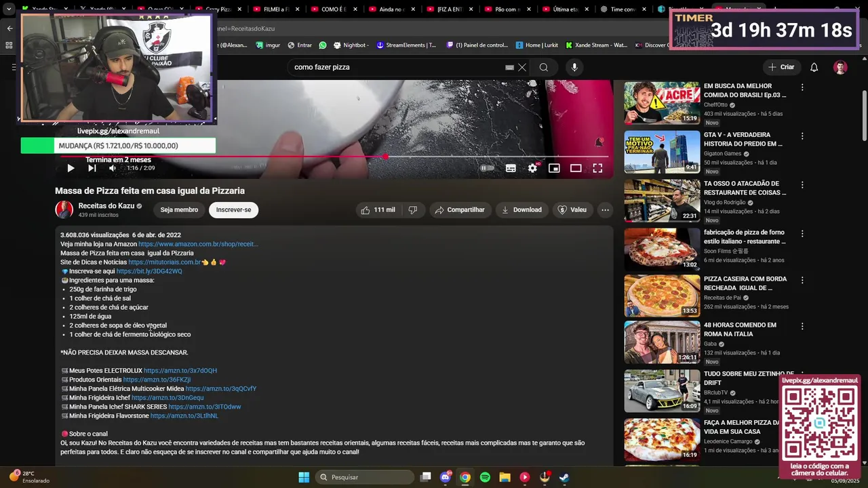This screenshot has width=868, height=488.
Task: Open GTA V prédio video thumbnail
Action: tap(662, 152)
